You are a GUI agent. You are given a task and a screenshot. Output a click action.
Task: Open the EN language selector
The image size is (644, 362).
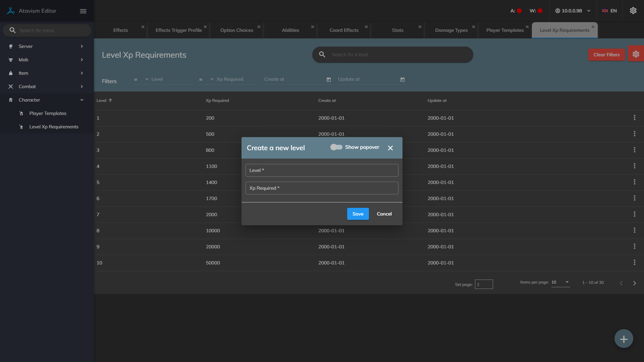pyautogui.click(x=609, y=11)
